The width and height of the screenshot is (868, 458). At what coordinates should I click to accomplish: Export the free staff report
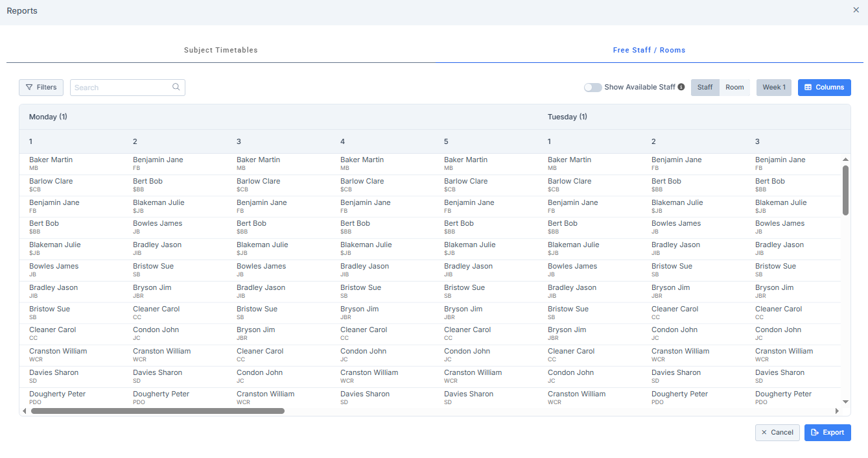pyautogui.click(x=827, y=433)
